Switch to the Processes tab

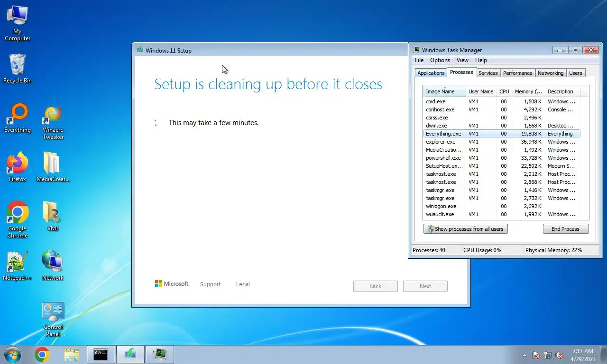point(461,72)
